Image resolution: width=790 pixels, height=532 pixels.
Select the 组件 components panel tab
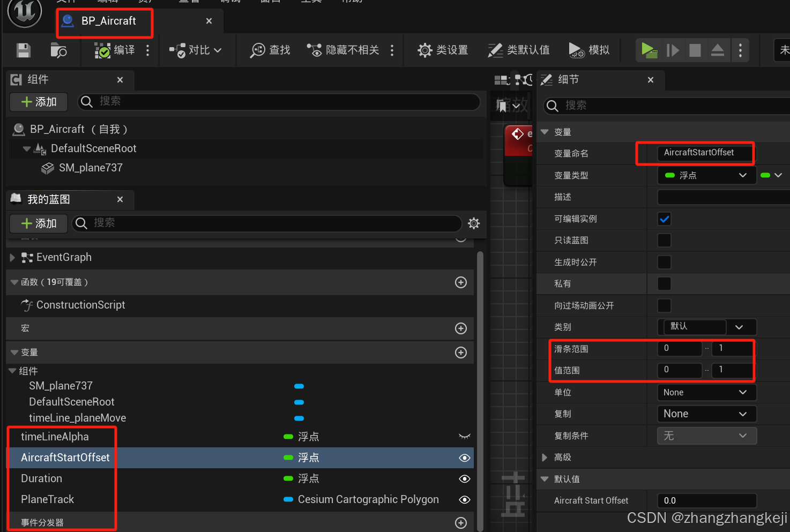(38, 80)
